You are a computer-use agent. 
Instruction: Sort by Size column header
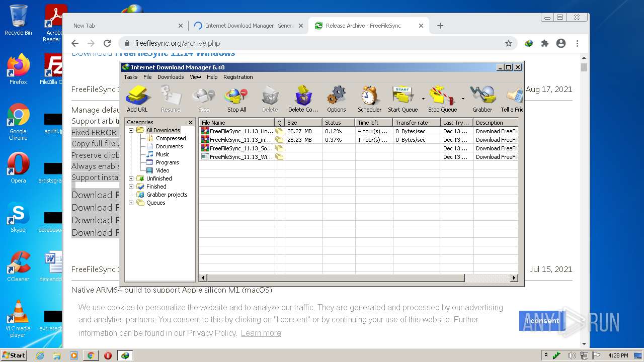[303, 122]
